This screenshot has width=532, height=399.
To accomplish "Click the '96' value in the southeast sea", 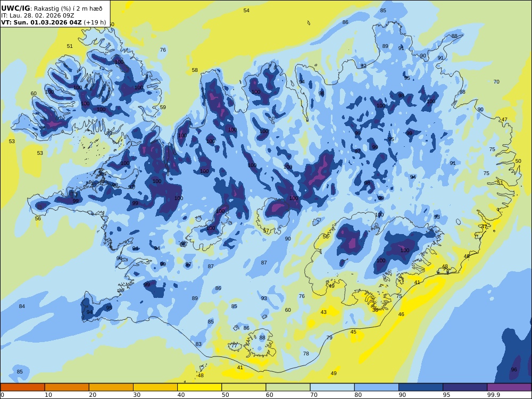I will (514, 370).
